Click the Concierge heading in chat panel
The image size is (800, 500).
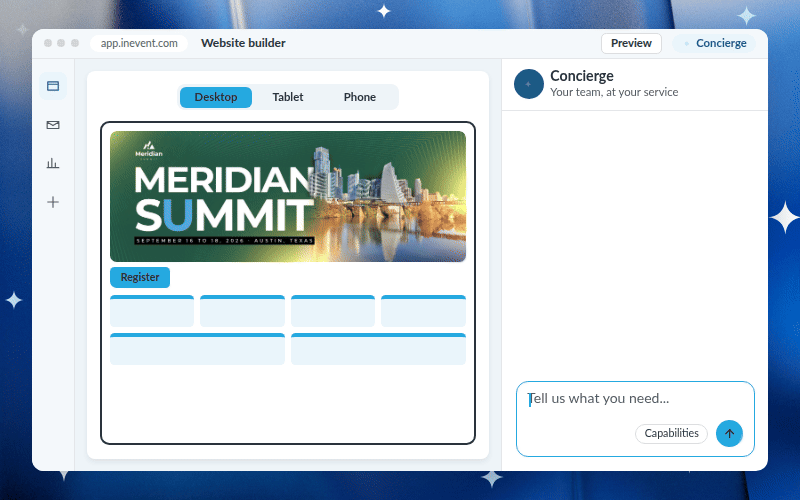click(582, 76)
